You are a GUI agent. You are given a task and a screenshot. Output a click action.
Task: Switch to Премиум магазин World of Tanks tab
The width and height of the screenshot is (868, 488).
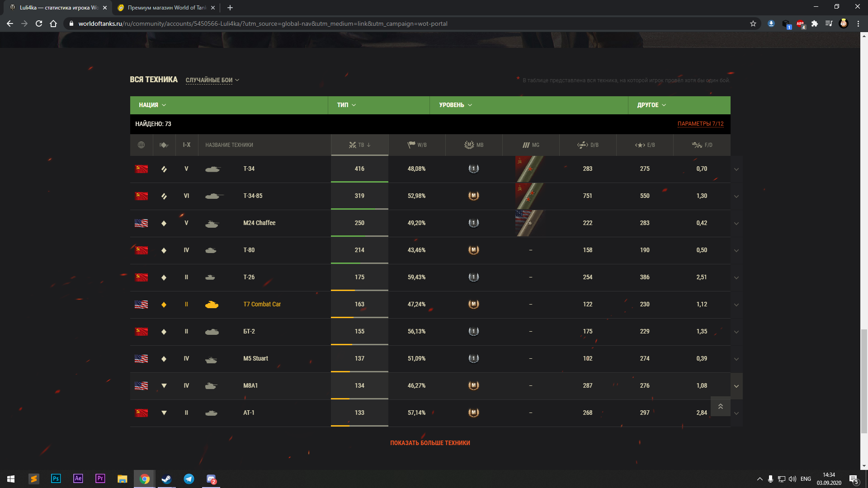point(165,8)
